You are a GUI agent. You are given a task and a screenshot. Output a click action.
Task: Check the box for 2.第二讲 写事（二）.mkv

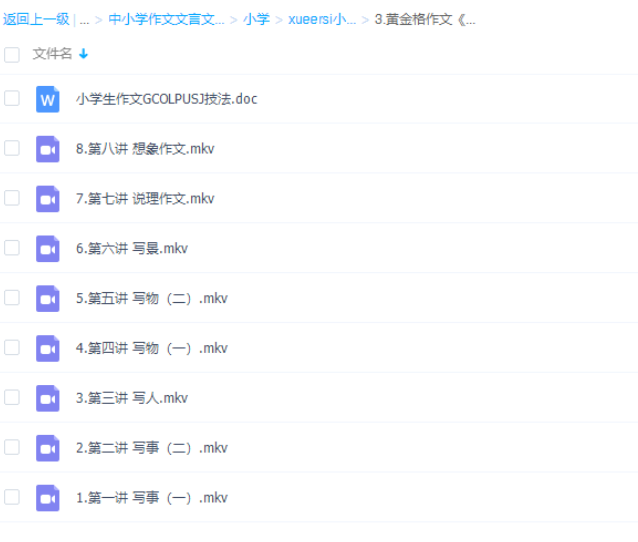(x=12, y=447)
